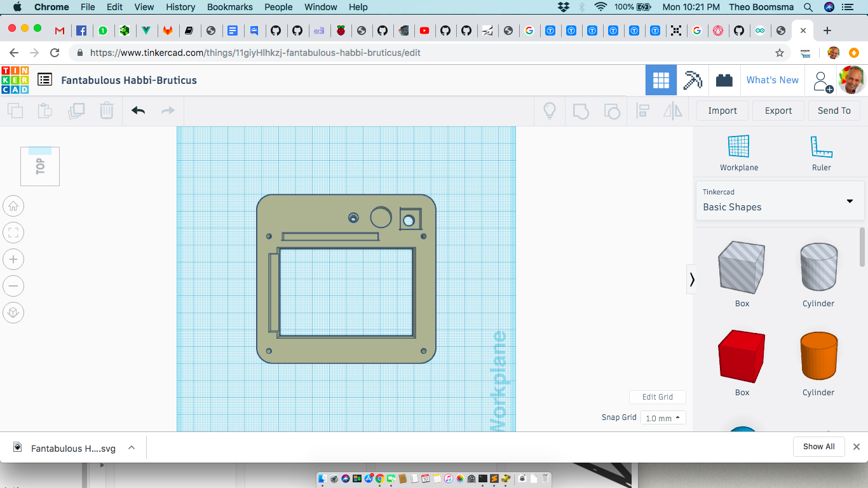
Task: Invite a collaborator with the add-person icon
Action: coord(822,81)
